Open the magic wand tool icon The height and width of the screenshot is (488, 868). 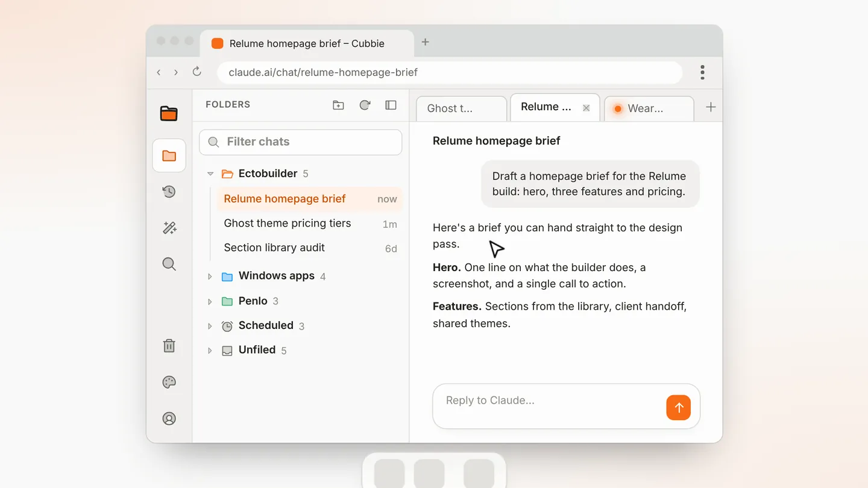(x=169, y=228)
